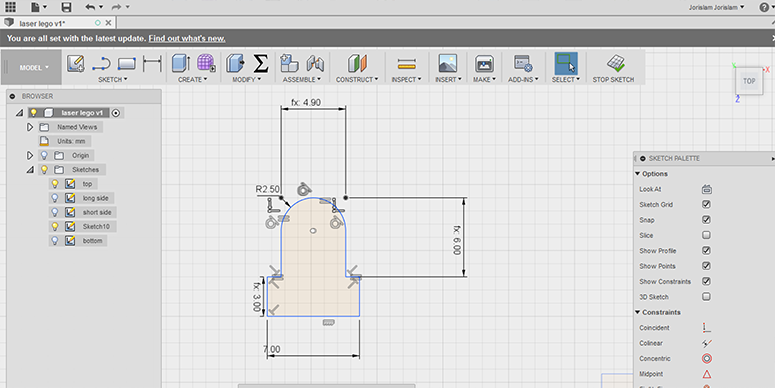
Task: Toggle the Sketch Grid checkbox
Action: (706, 204)
